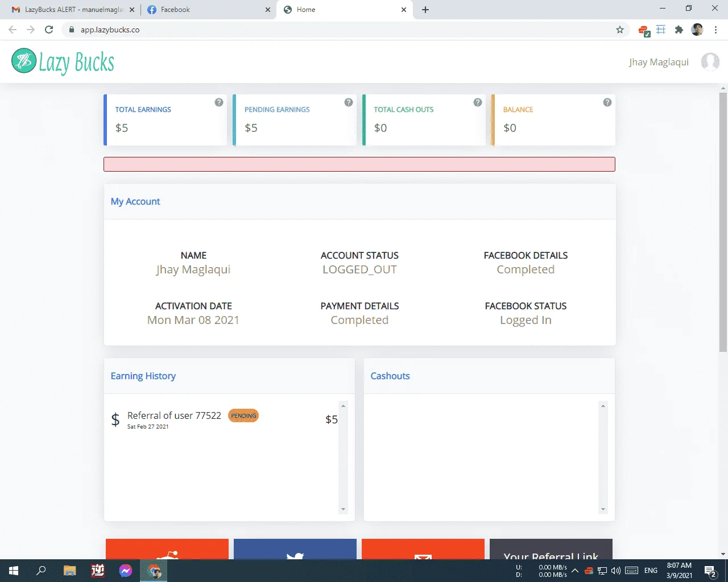
Task: Click the orange share button at the bottom left
Action: 167,549
